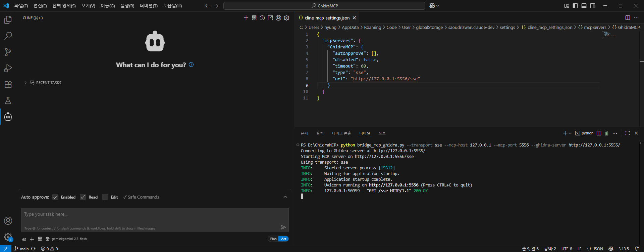Add files with plus icon below task box
This screenshot has width=644, height=252.
coord(32,239)
